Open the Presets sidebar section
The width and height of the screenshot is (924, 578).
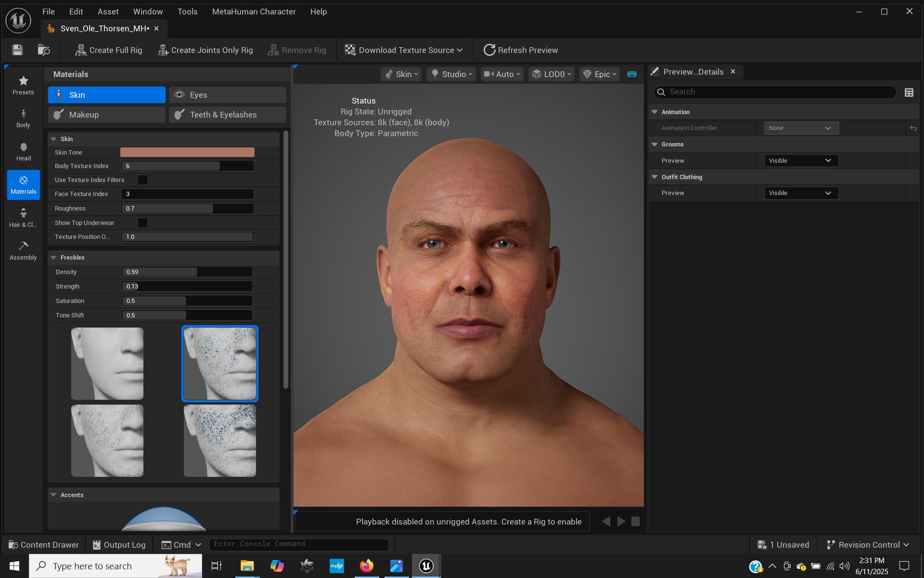[x=23, y=85]
